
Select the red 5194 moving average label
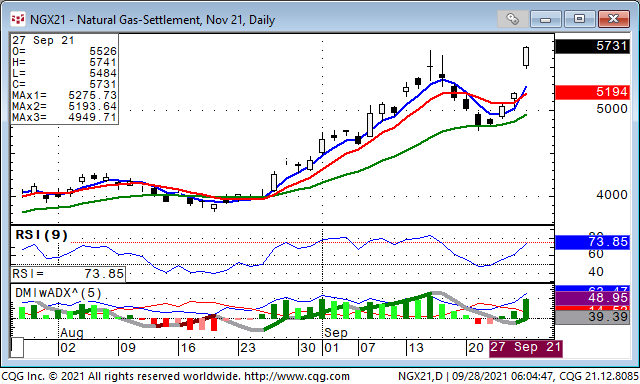pyautogui.click(x=593, y=92)
